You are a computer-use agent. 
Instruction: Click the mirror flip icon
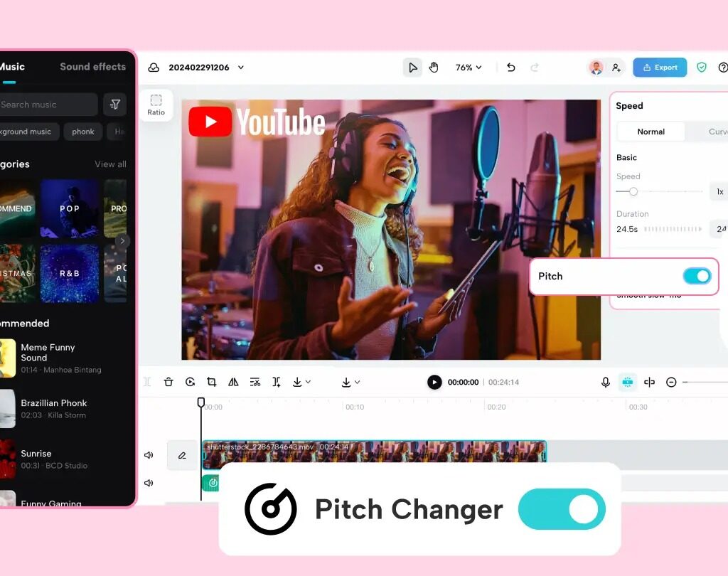(x=233, y=382)
